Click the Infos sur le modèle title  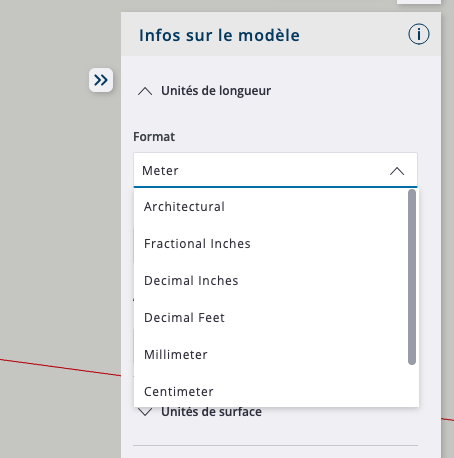219,35
